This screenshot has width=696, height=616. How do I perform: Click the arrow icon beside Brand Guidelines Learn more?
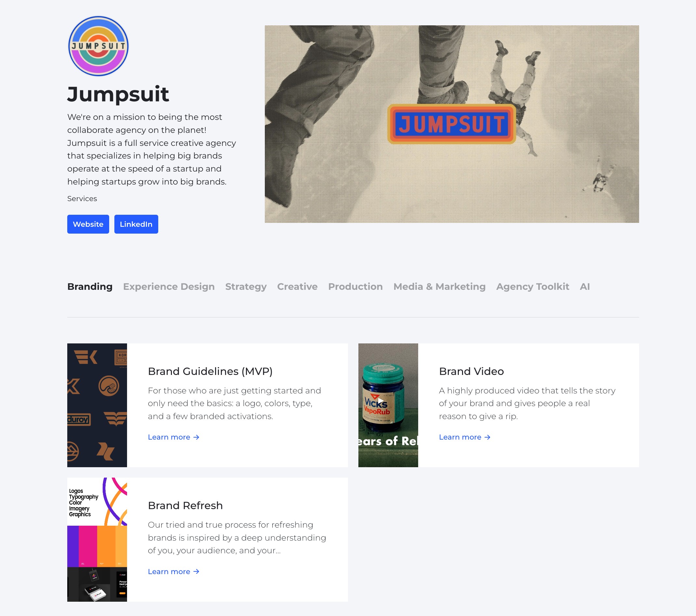(196, 437)
